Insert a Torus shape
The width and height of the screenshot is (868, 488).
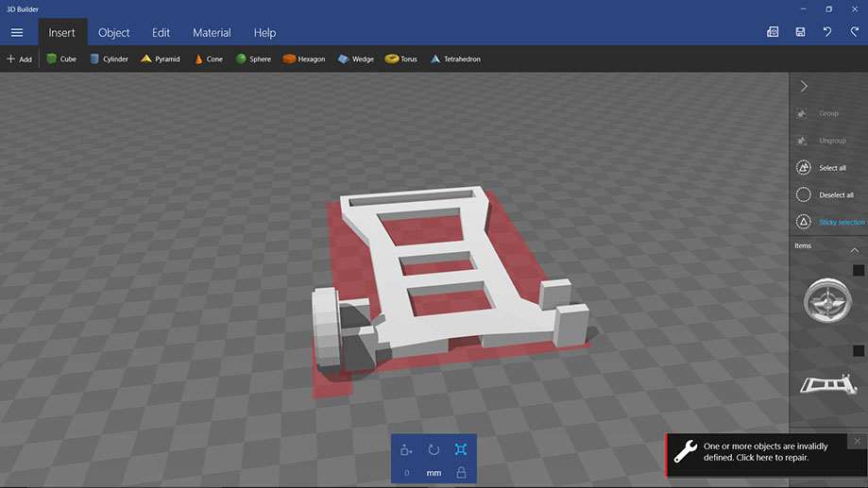401,59
